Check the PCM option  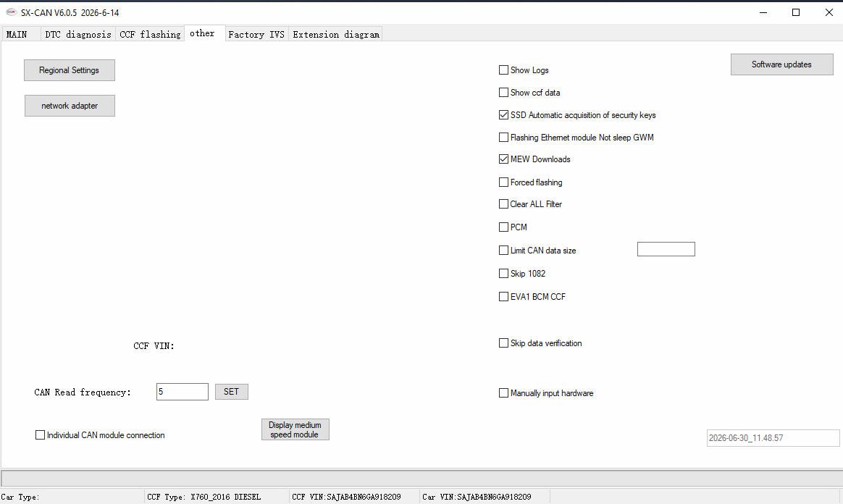pos(504,227)
